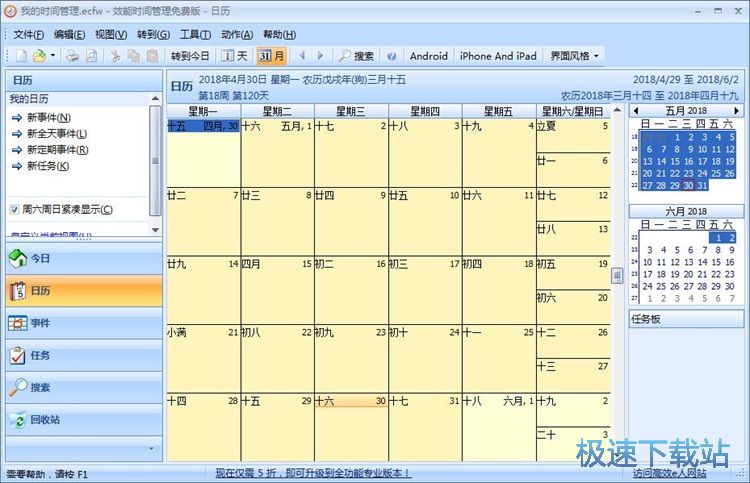
Task: Select the May 30 十六 cell
Action: [351, 428]
